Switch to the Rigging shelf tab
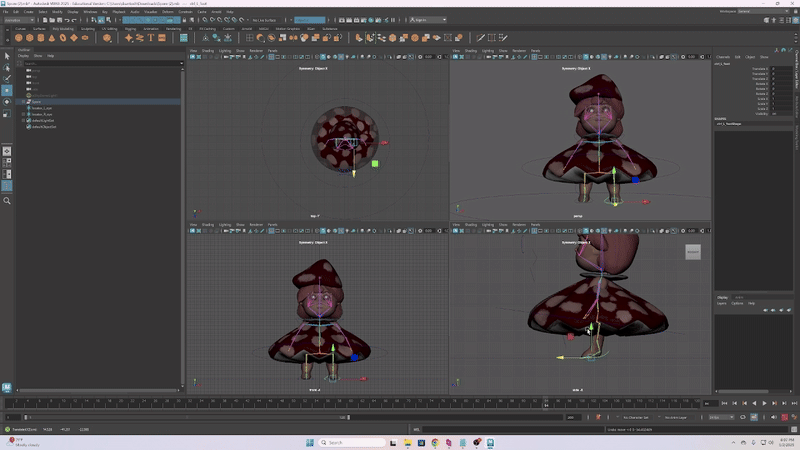Image resolution: width=800 pixels, height=450 pixels. click(x=130, y=29)
